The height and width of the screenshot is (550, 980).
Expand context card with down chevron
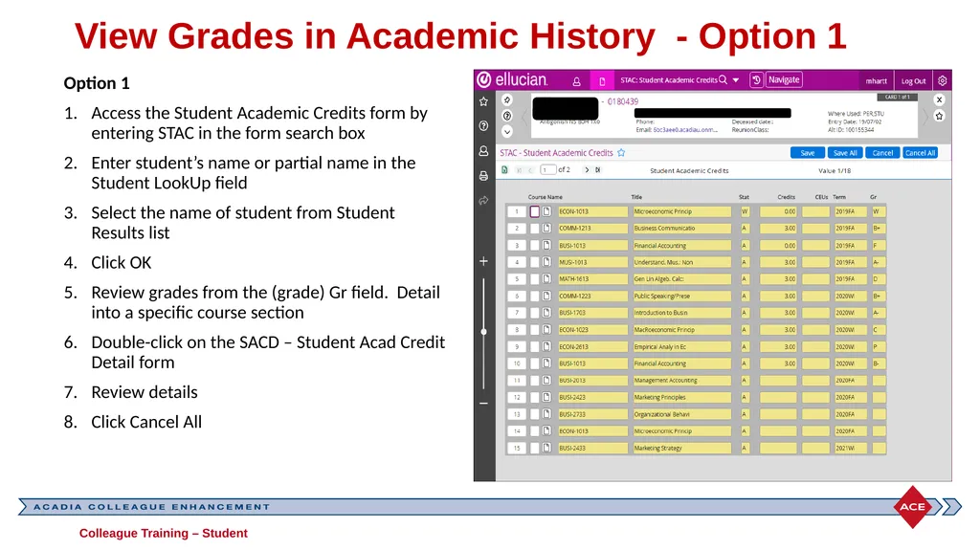point(507,132)
